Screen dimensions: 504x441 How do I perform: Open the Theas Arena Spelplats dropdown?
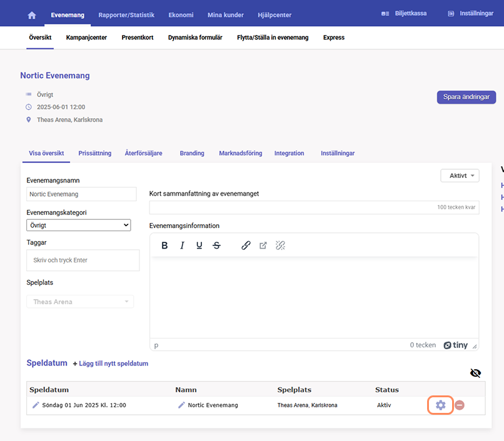80,302
